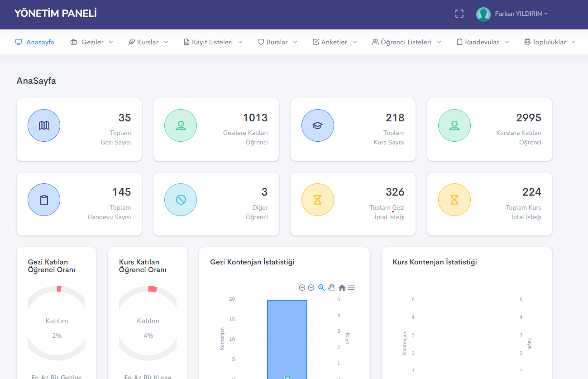This screenshot has height=379, width=588.
Task: Click the ban icon on Diğer Öğrenci card
Action: [x=181, y=200]
